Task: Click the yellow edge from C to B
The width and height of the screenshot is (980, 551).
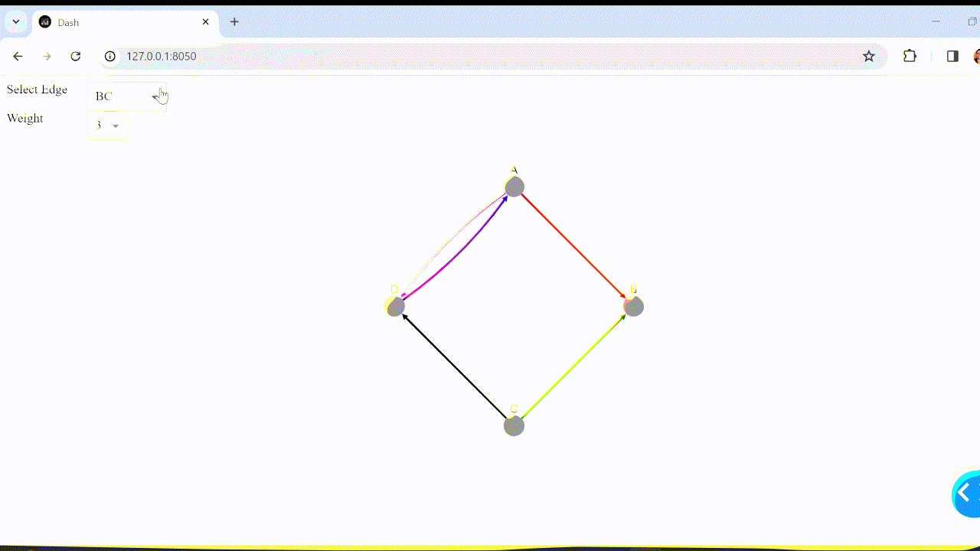Action: pos(573,367)
